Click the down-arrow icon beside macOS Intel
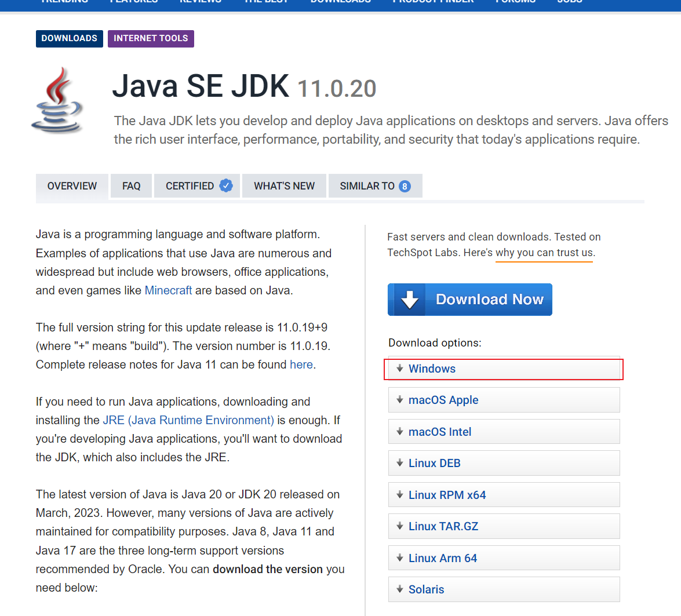The height and width of the screenshot is (616, 681). tap(400, 432)
